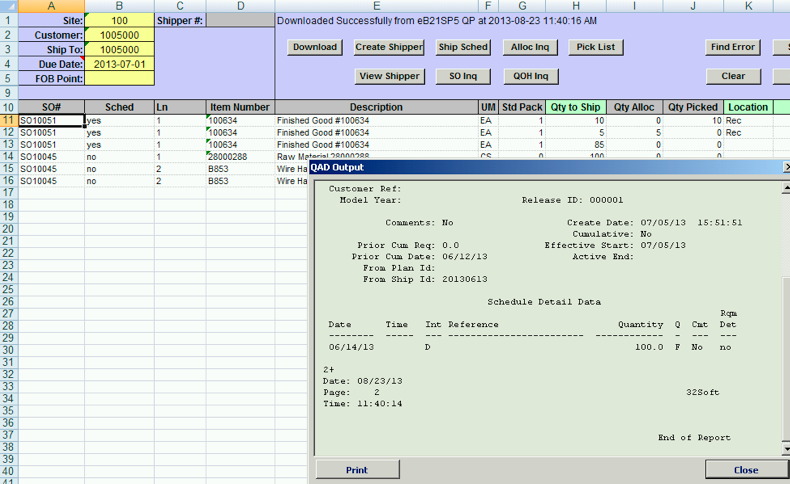Print the QAD Output report

[x=357, y=470]
